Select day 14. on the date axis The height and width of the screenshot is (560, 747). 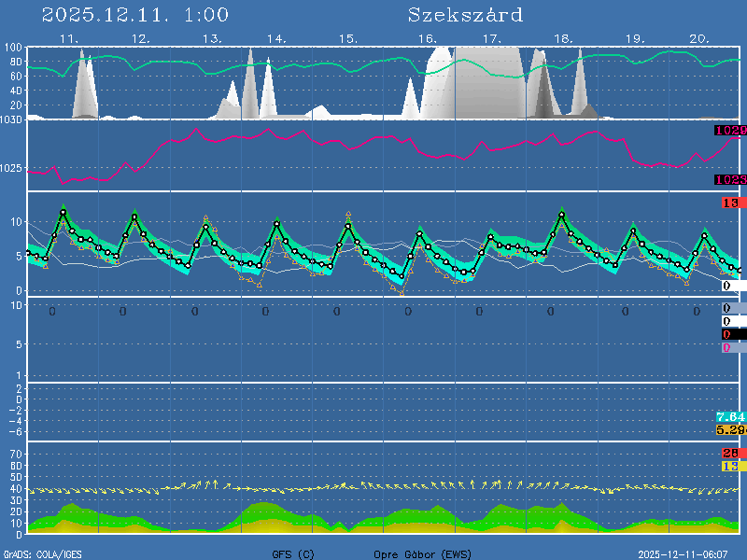pos(275,39)
